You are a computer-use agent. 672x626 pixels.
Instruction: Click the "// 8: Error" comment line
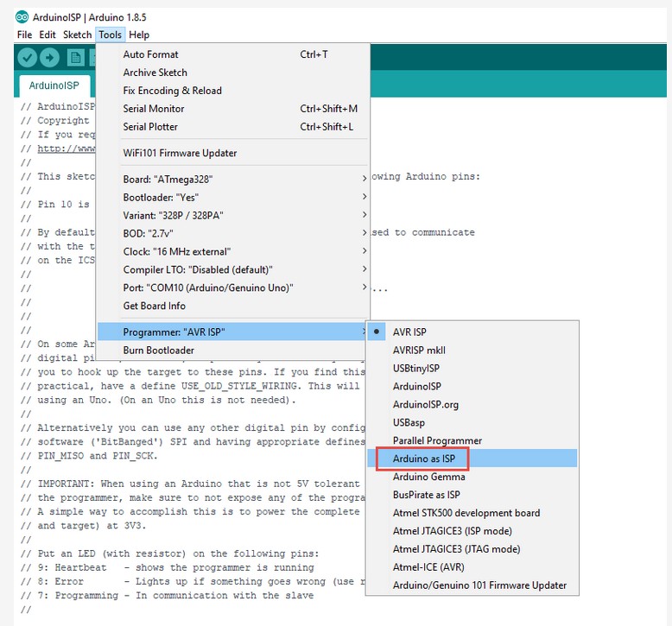tap(193, 581)
